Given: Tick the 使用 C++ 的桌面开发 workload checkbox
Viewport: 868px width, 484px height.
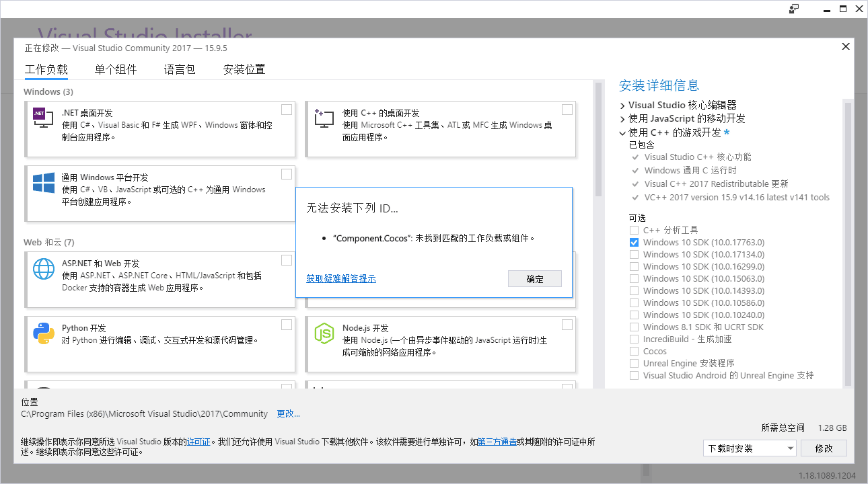Looking at the screenshot, I should point(567,110).
